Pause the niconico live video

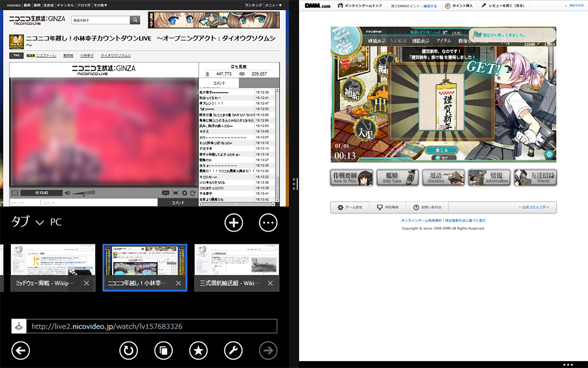15,193
